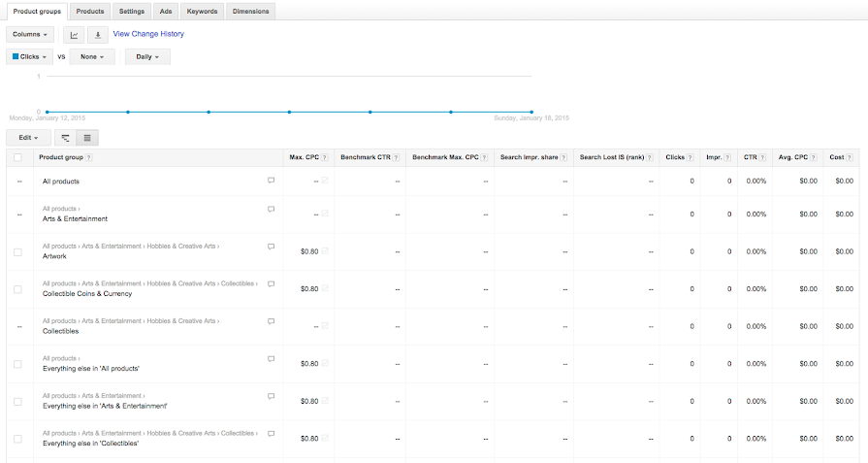868x463 pixels.
Task: Switch to the Keywords tab
Action: tap(203, 11)
